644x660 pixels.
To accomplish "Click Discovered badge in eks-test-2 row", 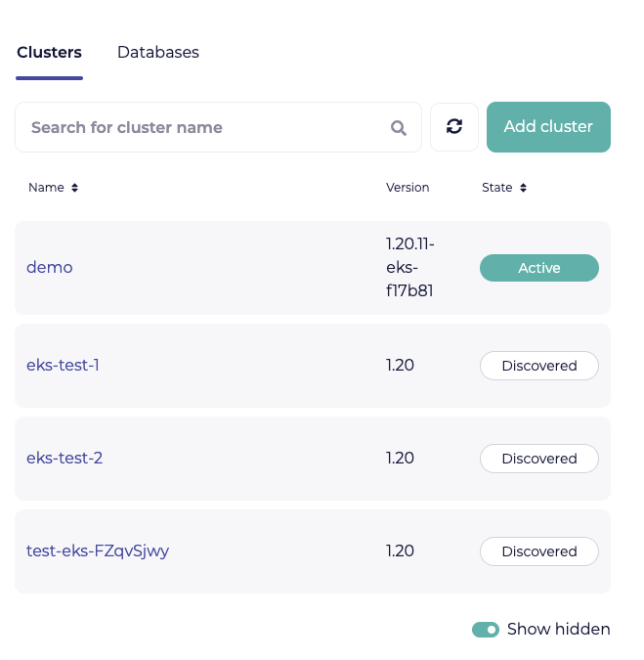I will (539, 459).
